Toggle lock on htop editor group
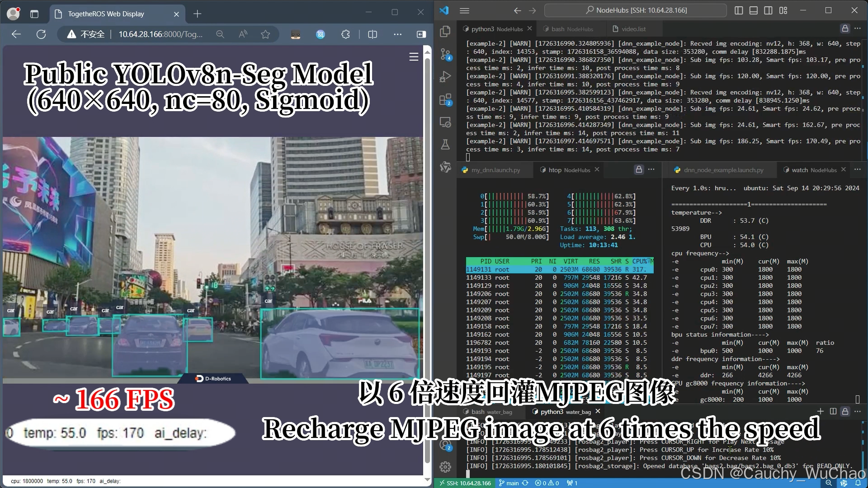Viewport: 868px width, 488px height. (x=638, y=169)
